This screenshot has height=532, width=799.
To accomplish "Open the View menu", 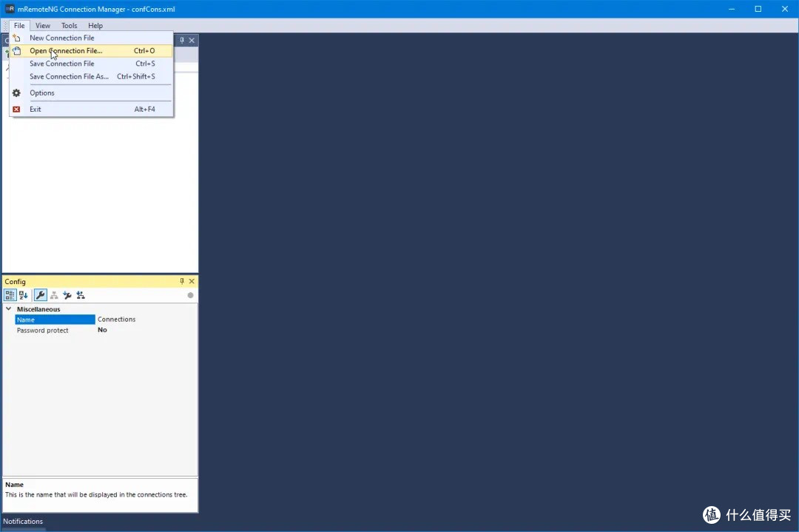I will 43,25.
